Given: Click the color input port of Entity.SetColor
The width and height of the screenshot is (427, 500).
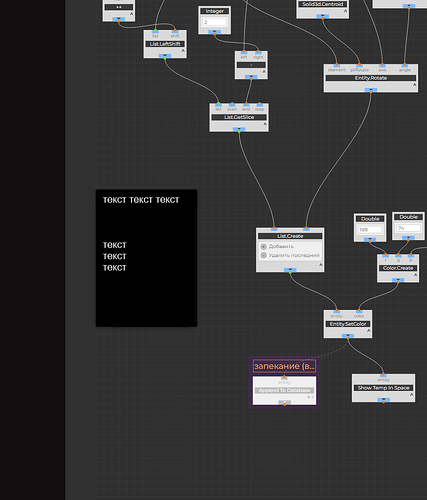Looking at the screenshot, I should (359, 312).
